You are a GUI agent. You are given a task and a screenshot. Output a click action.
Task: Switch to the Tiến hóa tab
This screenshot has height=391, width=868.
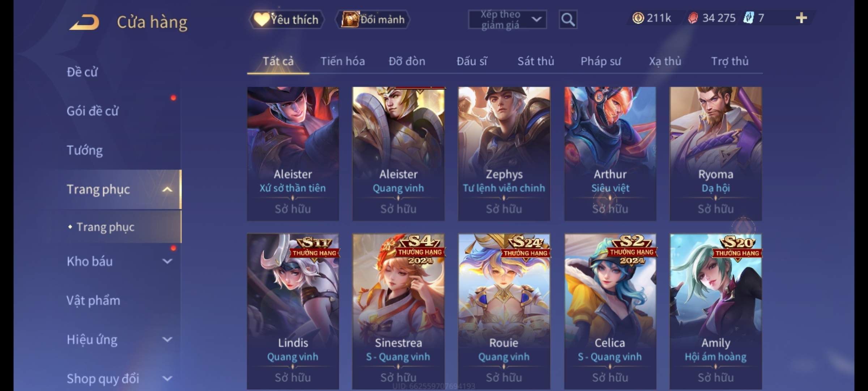point(342,61)
